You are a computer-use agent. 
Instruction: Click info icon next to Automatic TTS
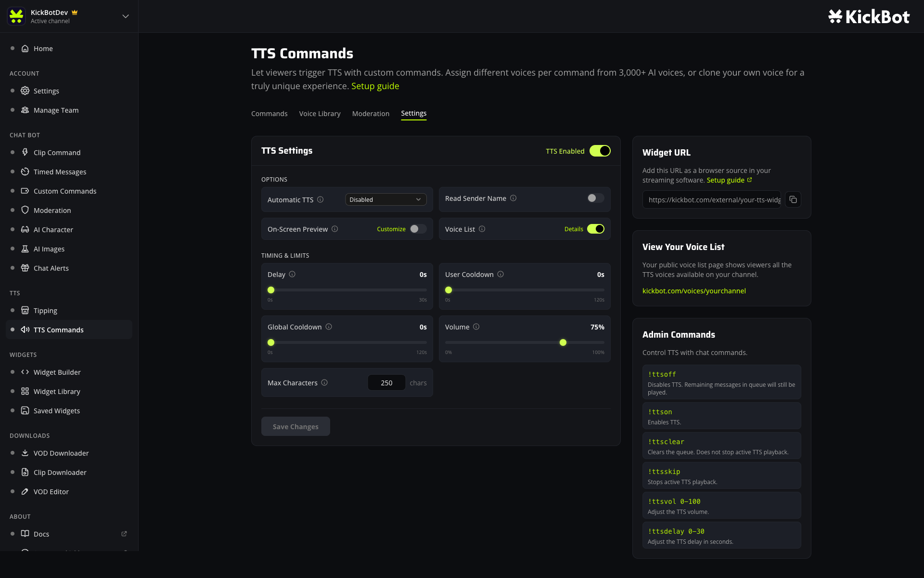[x=321, y=199]
